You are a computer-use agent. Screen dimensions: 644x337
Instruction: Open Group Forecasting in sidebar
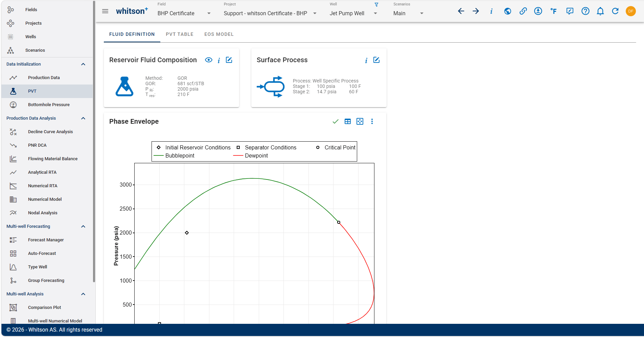pos(47,281)
